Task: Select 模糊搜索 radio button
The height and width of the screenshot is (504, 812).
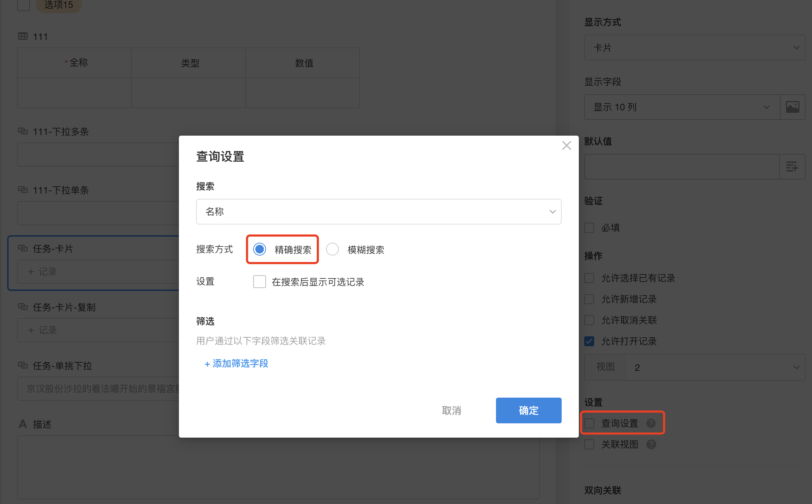Action: (332, 249)
